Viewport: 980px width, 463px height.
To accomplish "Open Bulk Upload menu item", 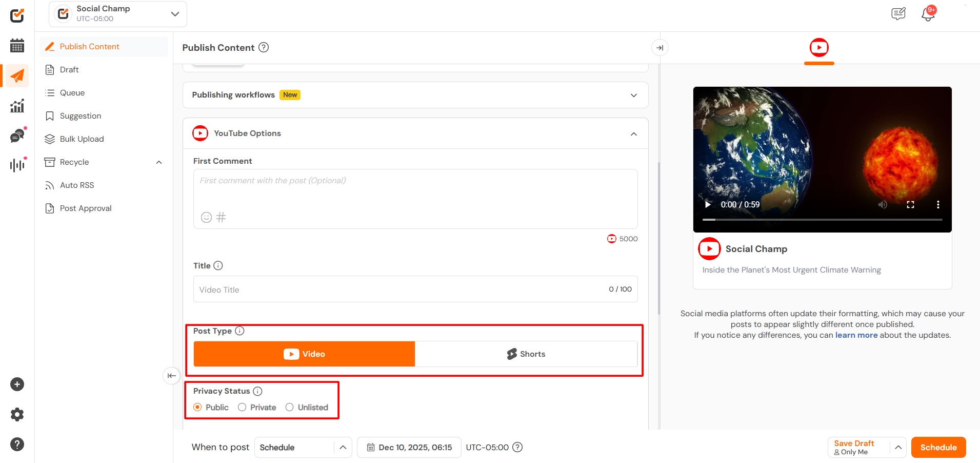I will pos(82,139).
